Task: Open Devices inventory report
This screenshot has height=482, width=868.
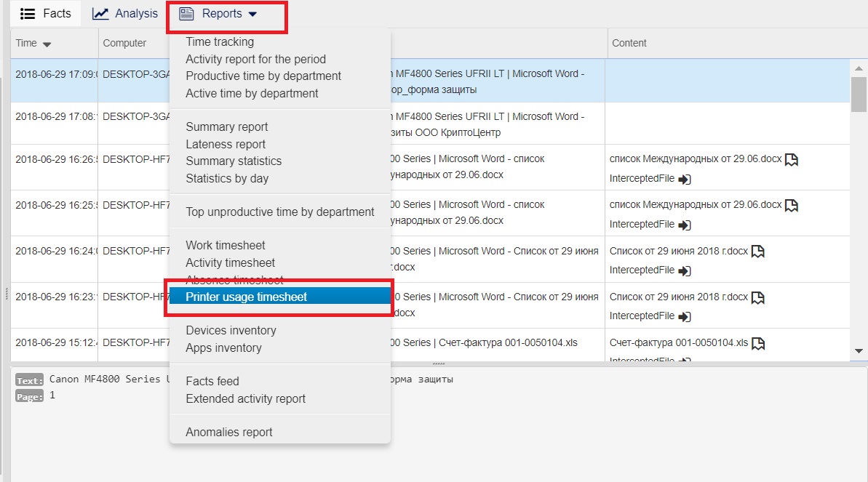Action: 231,330
